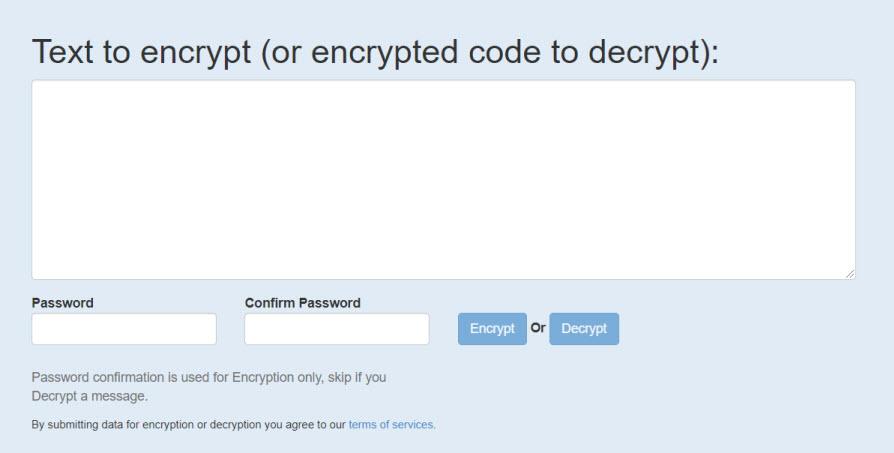This screenshot has height=453, width=894.
Task: Focus the Password input field
Action: 124,329
